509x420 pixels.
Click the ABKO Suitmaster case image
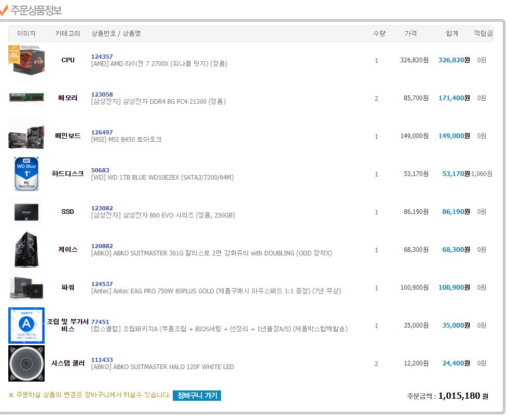[26, 250]
